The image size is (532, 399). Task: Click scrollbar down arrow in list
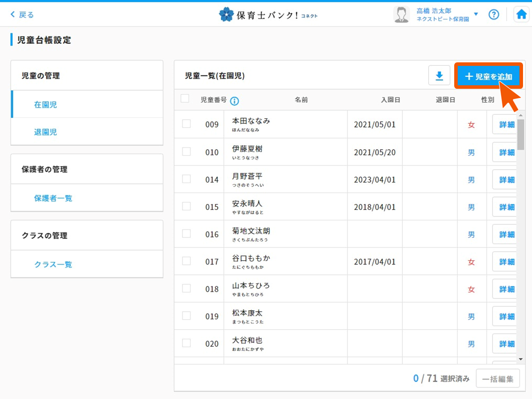521,359
